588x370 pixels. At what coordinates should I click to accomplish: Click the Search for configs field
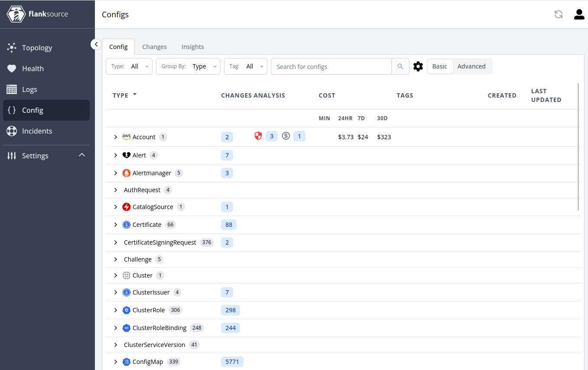331,66
